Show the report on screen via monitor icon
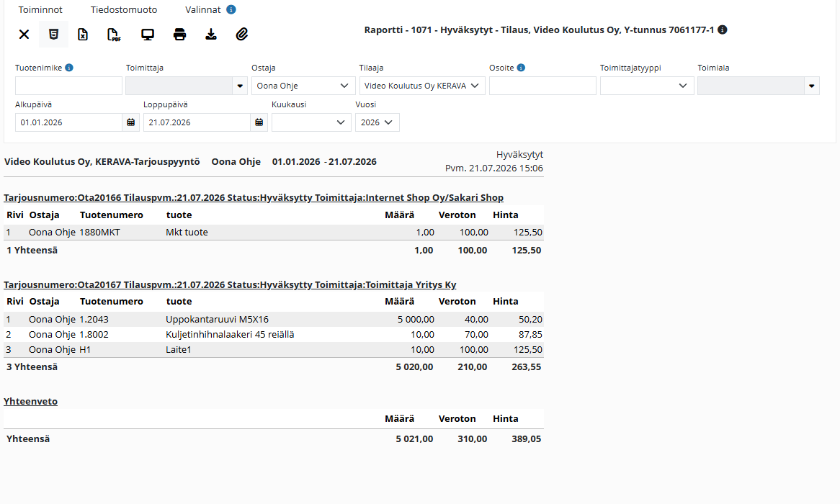This screenshot has height=504, width=840. pyautogui.click(x=147, y=35)
